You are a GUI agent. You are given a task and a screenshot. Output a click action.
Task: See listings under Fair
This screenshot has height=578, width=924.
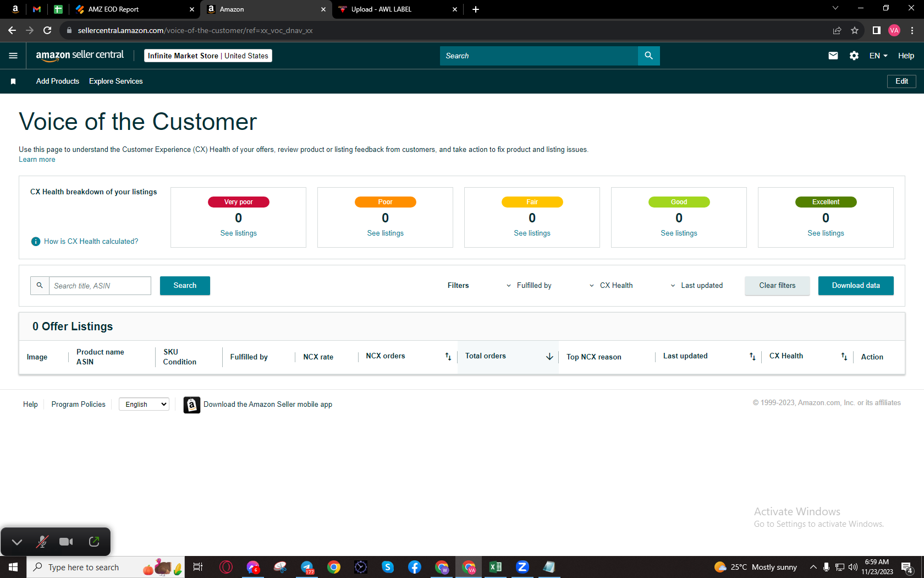click(x=532, y=233)
